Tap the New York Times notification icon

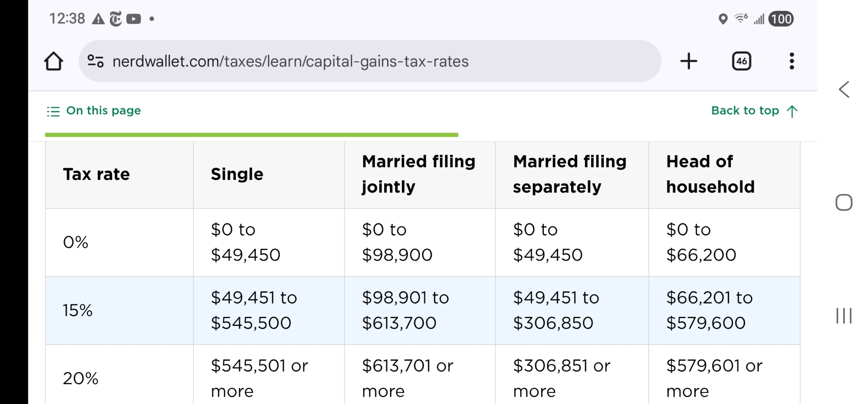click(x=115, y=19)
